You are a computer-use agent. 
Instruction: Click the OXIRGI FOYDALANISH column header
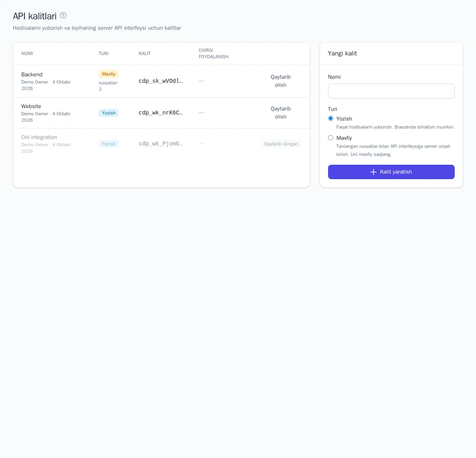click(213, 53)
